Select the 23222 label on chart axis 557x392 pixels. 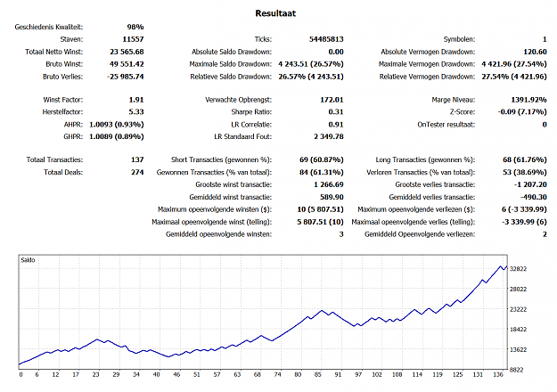click(x=519, y=309)
